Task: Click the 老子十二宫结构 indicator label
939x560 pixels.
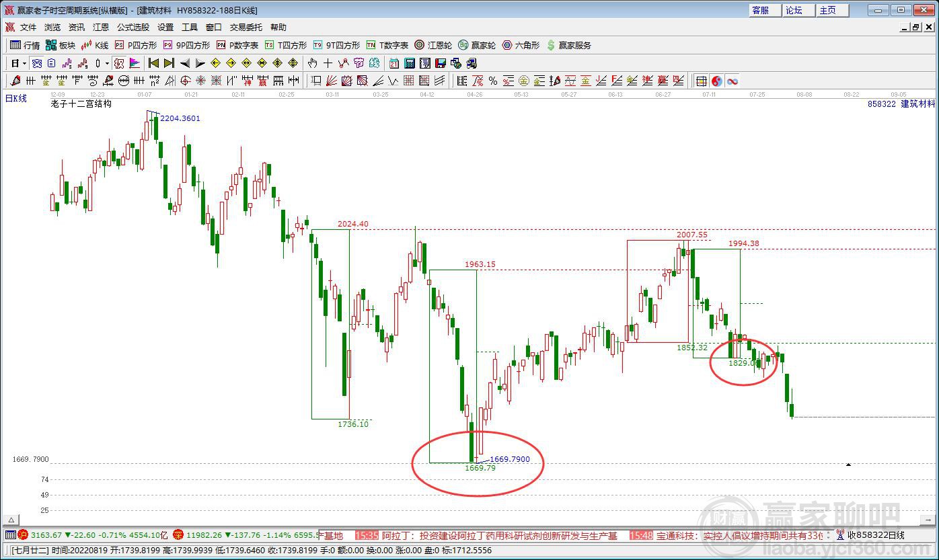Action: click(x=81, y=104)
